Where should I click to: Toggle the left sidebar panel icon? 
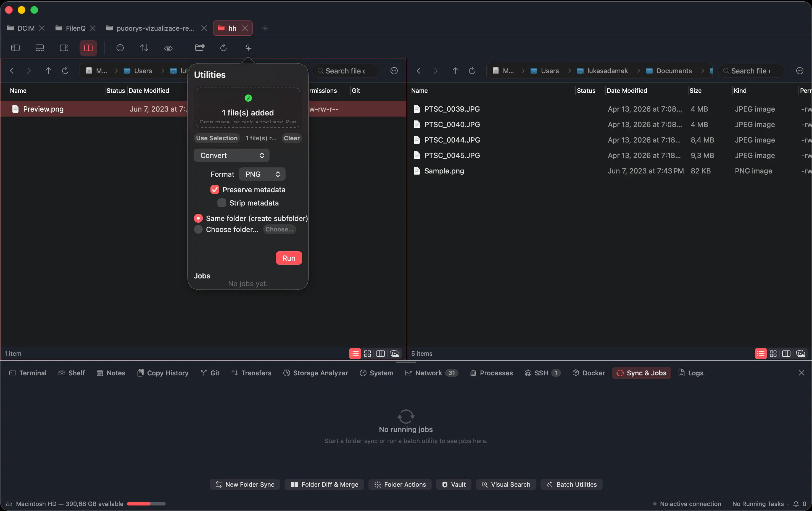tap(15, 48)
